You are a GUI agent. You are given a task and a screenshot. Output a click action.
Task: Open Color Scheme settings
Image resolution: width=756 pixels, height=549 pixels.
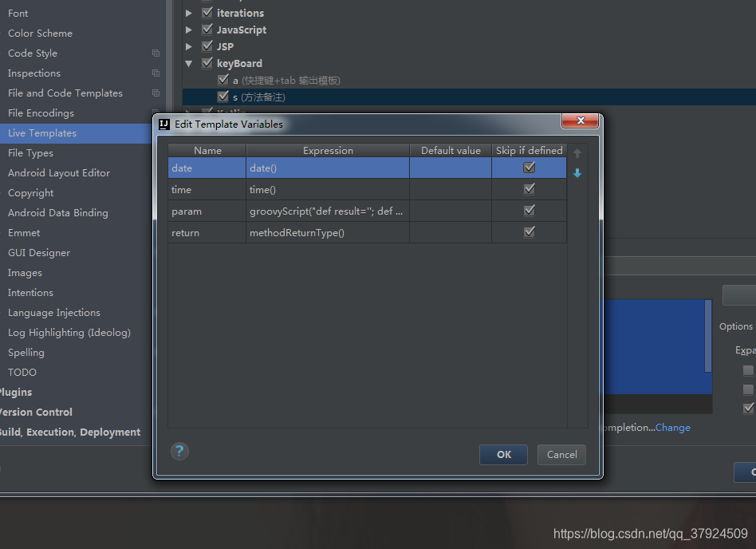[40, 34]
